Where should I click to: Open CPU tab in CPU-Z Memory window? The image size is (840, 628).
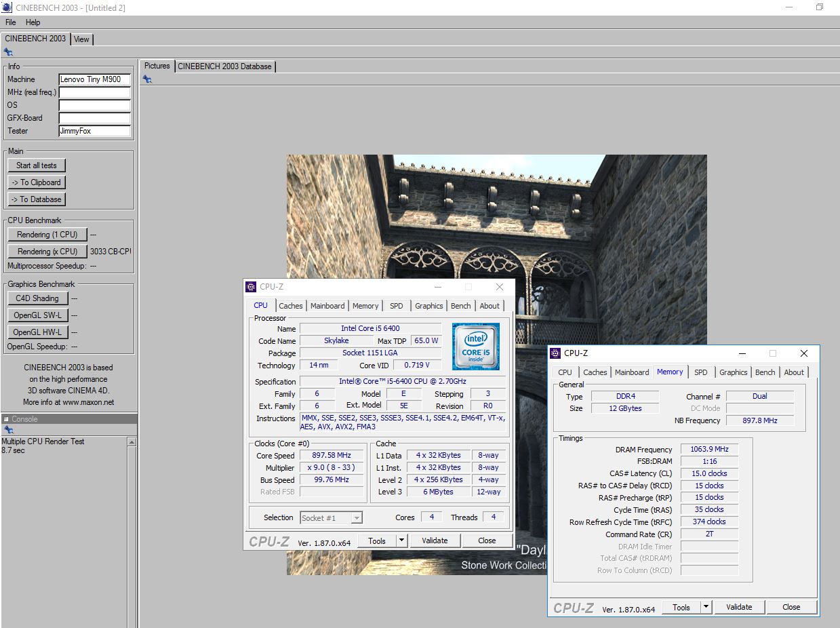565,372
